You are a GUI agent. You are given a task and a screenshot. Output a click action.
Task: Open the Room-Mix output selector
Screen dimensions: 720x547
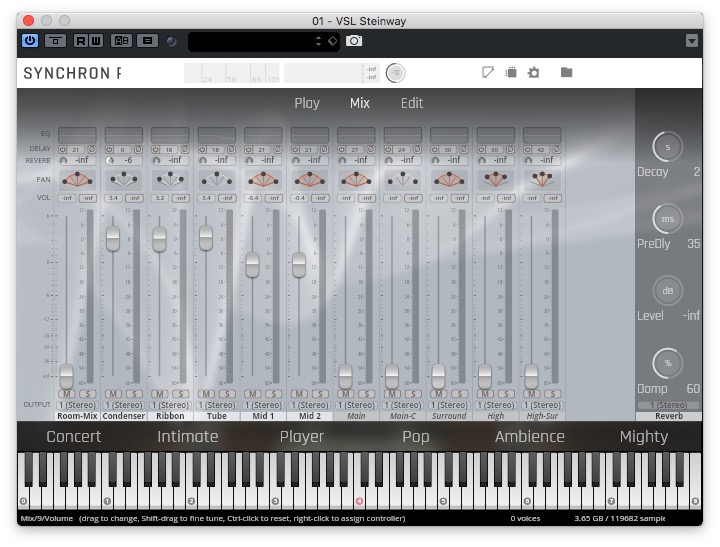77,405
